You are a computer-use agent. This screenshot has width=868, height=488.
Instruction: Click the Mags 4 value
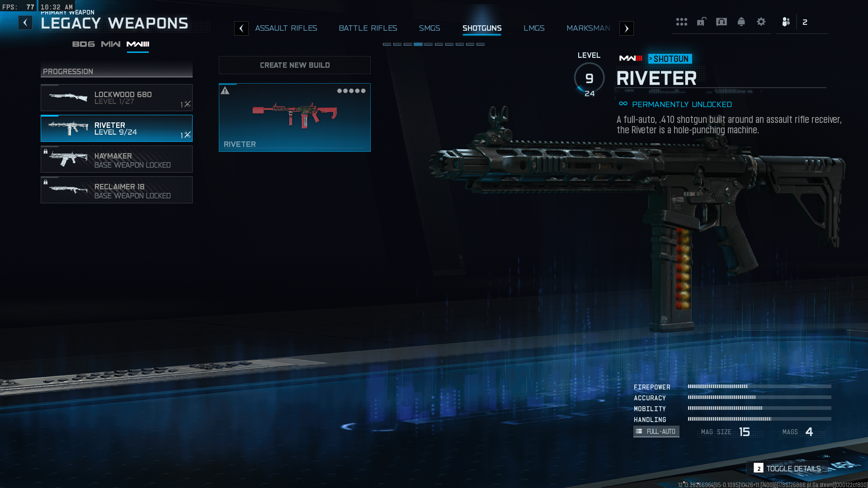click(809, 432)
